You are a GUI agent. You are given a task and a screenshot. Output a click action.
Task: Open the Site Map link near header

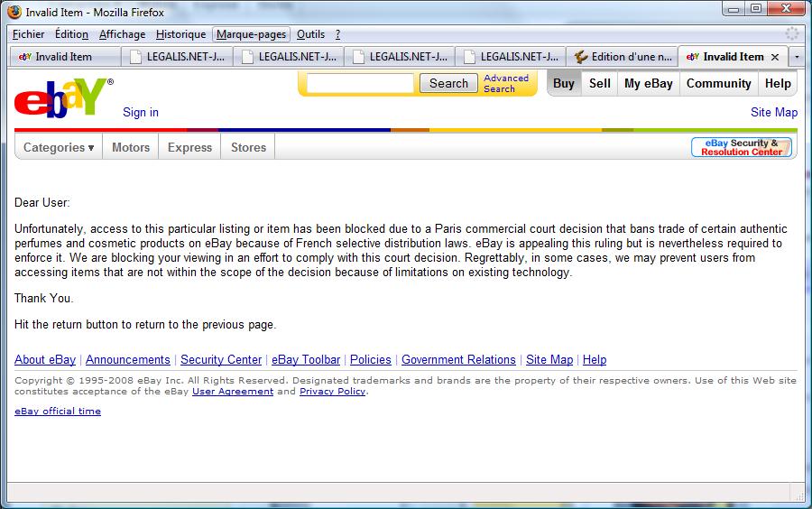pyautogui.click(x=774, y=113)
